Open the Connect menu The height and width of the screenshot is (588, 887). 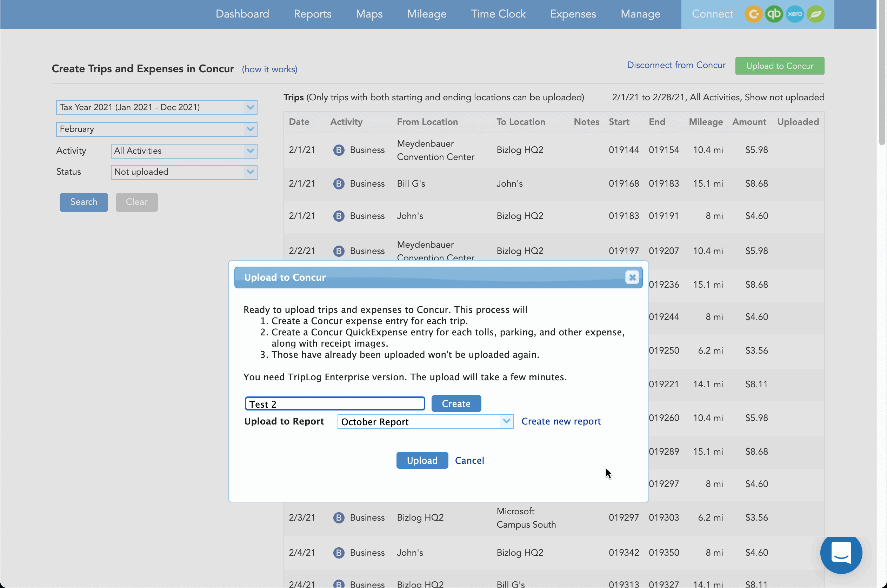coord(712,14)
